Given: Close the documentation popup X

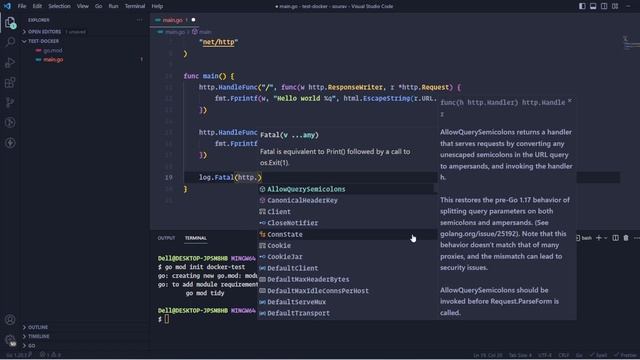Looking at the screenshot, I should pyautogui.click(x=570, y=101).
